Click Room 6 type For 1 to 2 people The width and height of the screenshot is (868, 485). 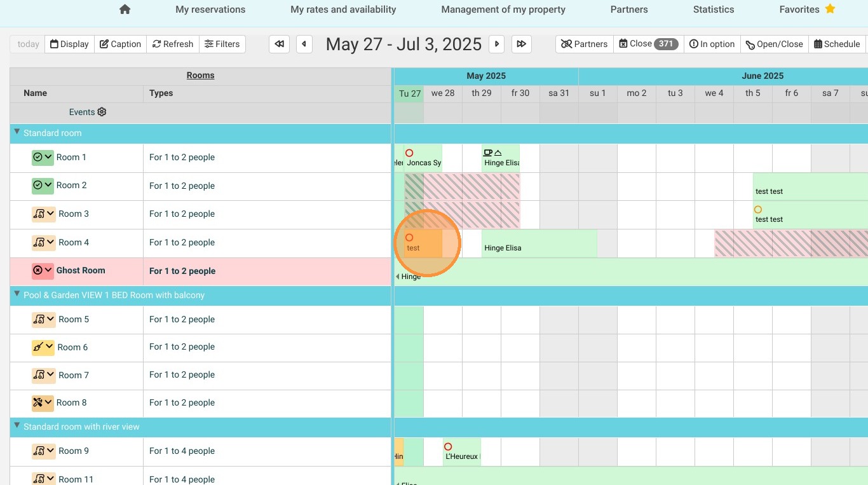(182, 347)
